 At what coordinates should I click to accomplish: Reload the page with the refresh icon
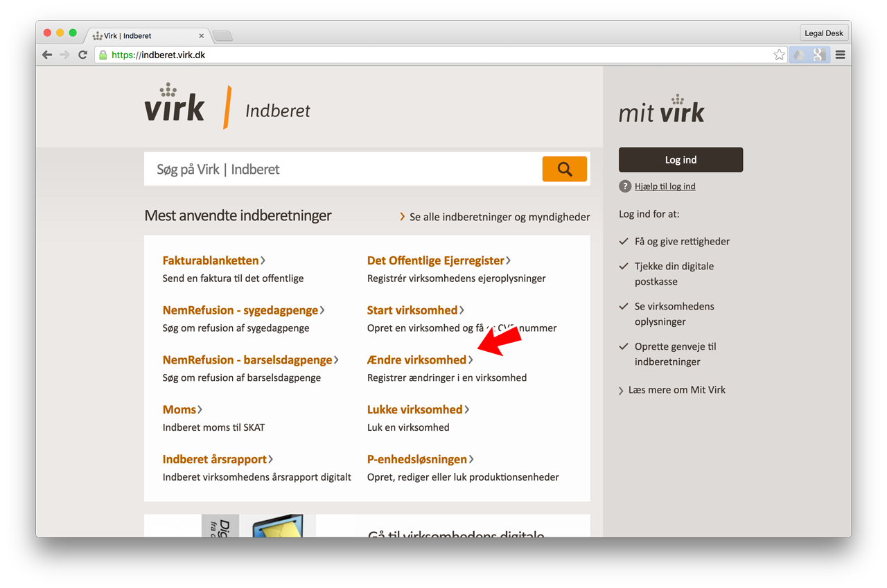[82, 55]
